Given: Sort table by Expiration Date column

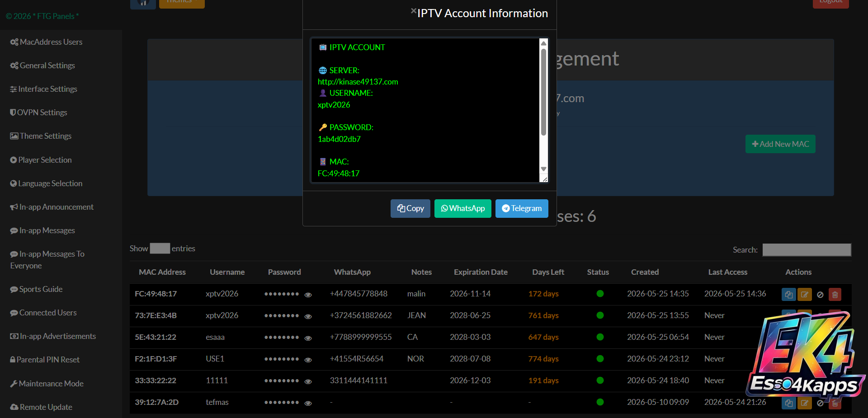Looking at the screenshot, I should coord(481,272).
